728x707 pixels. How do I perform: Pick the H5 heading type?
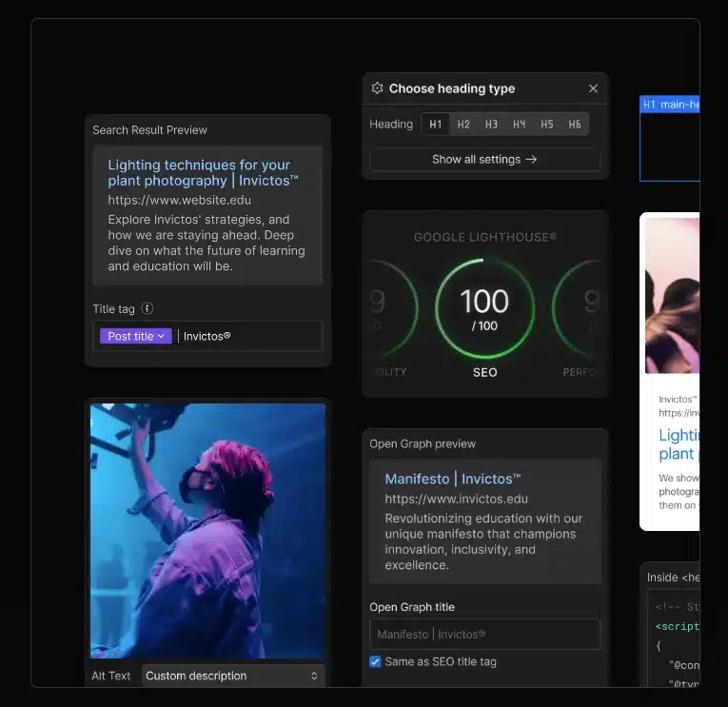tap(546, 124)
